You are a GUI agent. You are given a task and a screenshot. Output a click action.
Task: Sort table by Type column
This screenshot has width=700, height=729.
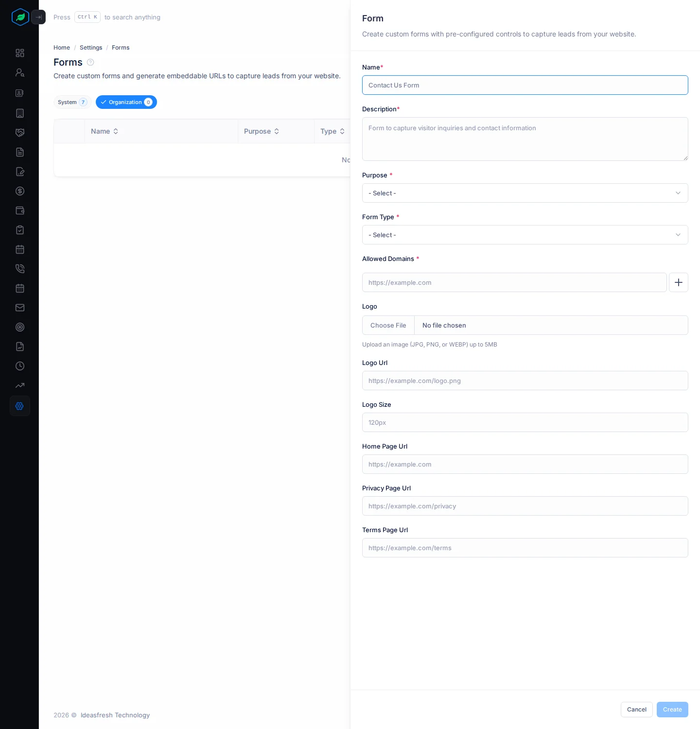[x=332, y=131]
